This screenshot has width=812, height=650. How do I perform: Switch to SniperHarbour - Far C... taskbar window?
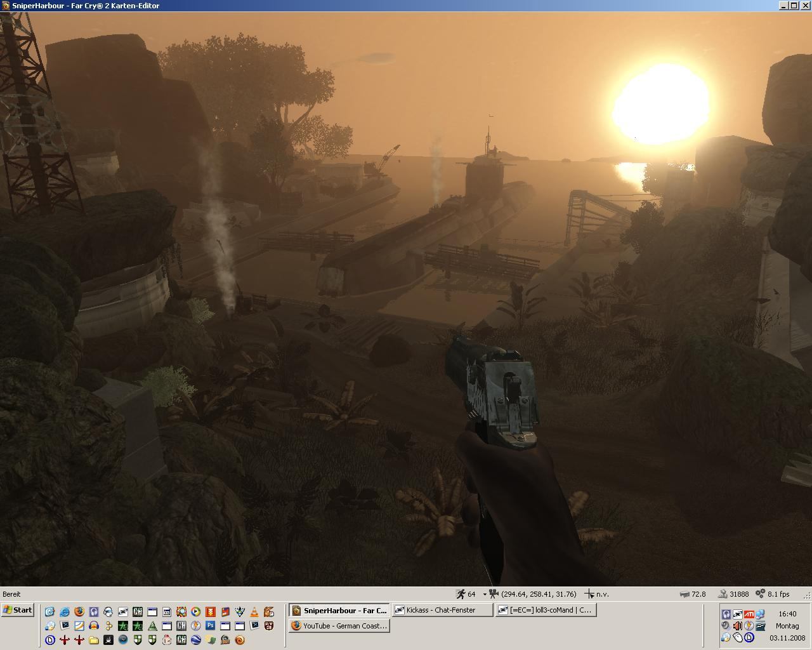click(339, 610)
